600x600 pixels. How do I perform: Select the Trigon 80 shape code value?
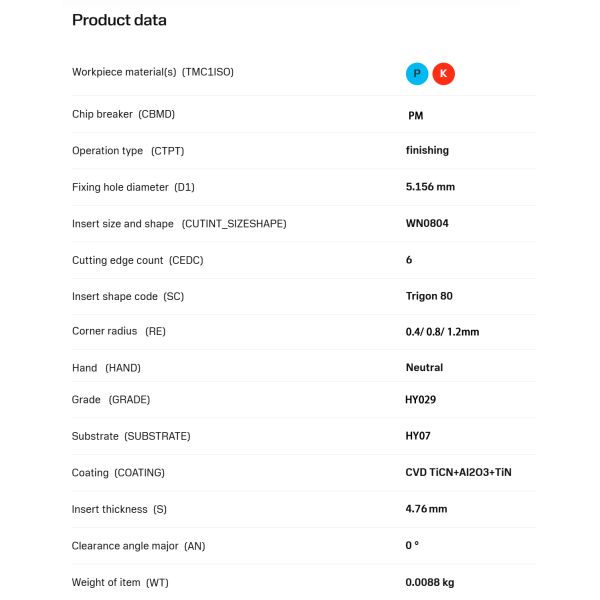(x=429, y=296)
